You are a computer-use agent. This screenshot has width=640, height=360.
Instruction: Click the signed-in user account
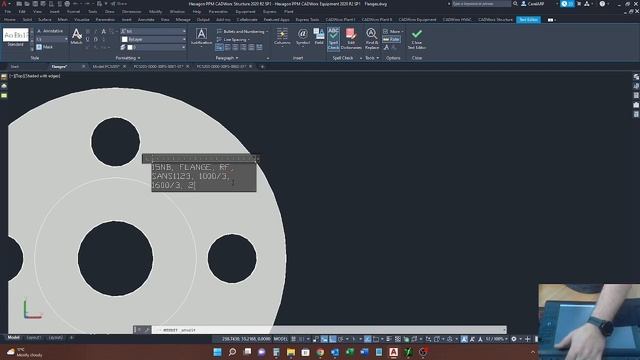[x=533, y=4]
